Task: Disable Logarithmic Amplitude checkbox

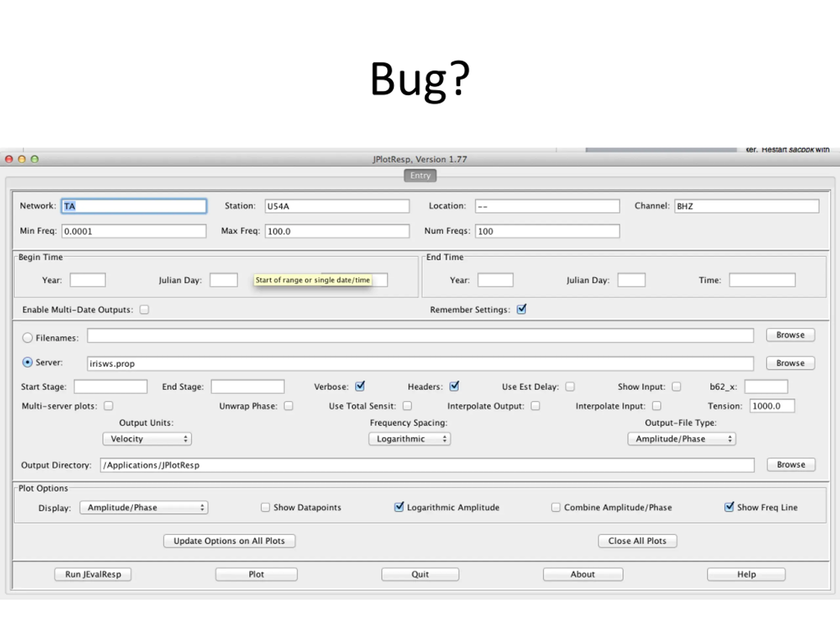Action: tap(399, 507)
